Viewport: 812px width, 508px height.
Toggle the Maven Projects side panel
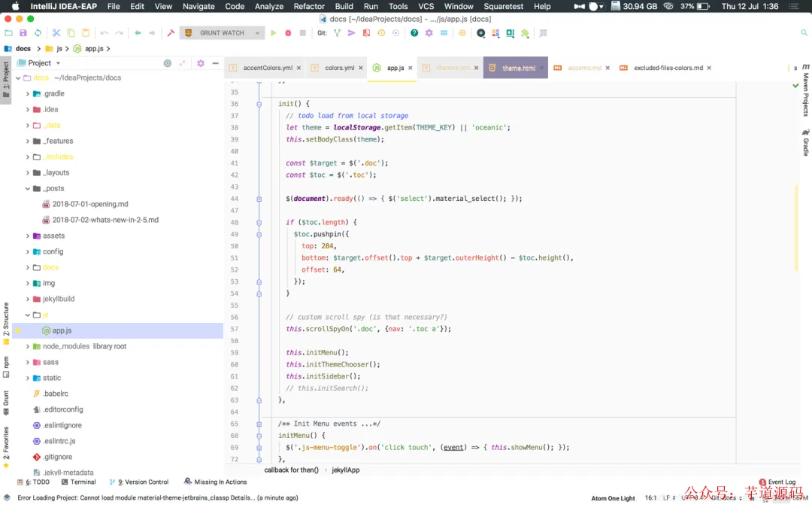(805, 90)
